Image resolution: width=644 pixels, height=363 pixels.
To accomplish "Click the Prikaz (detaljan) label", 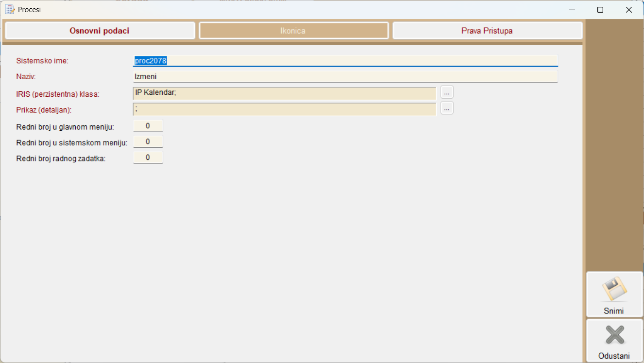I will [44, 110].
